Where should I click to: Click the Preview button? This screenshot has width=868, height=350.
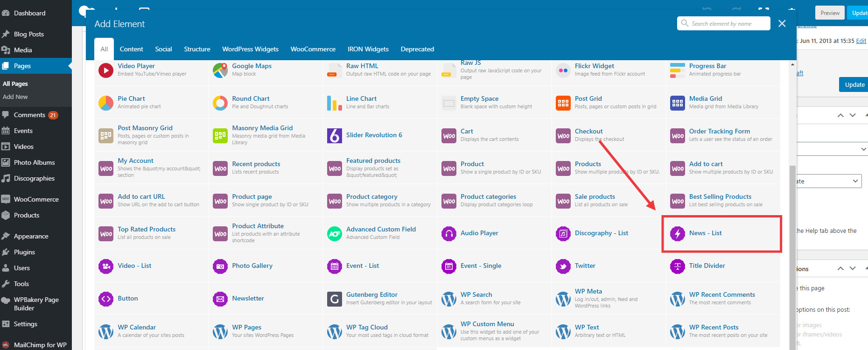830,13
